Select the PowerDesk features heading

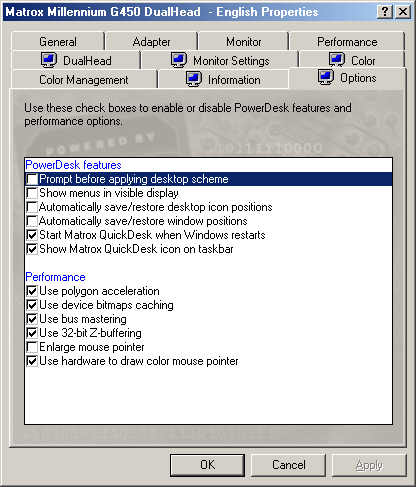point(73,165)
